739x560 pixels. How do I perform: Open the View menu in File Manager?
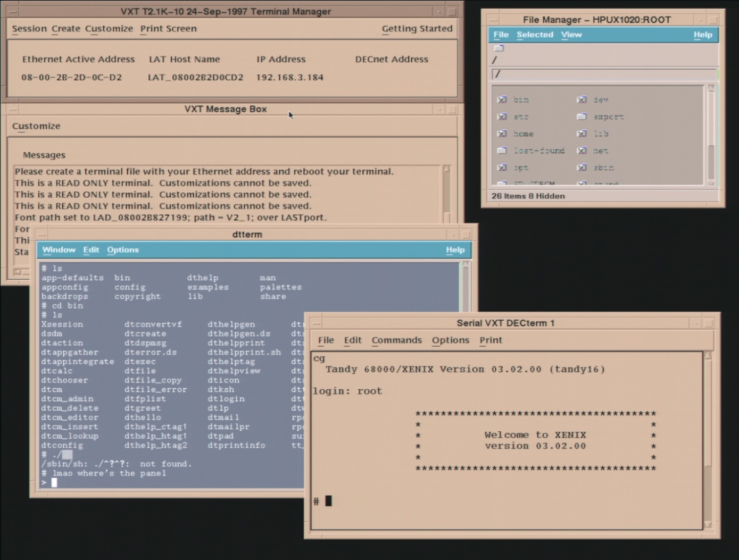(571, 35)
